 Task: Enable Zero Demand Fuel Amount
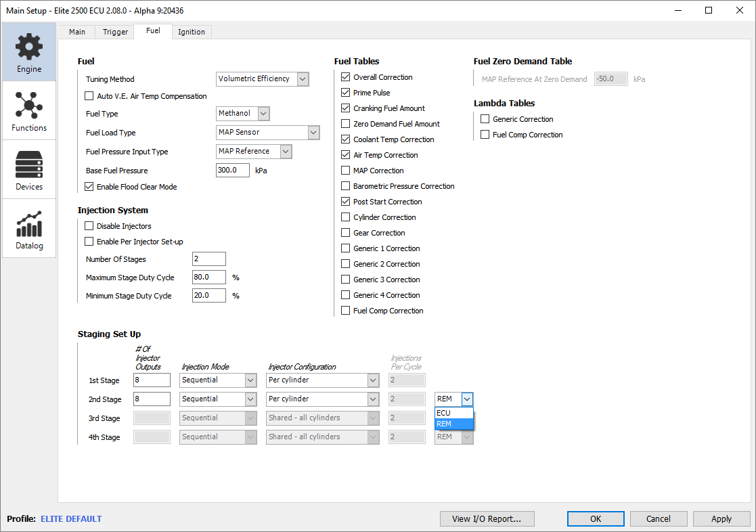point(346,124)
